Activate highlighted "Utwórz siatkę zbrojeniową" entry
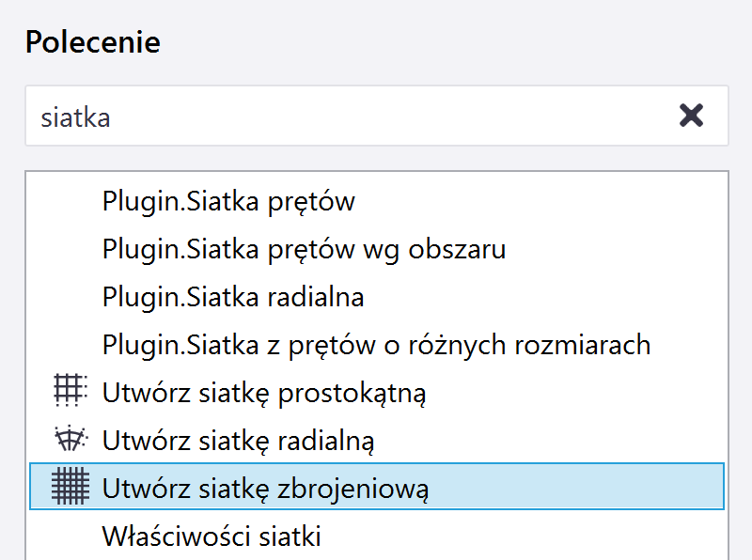The height and width of the screenshot is (560, 752). [x=266, y=489]
